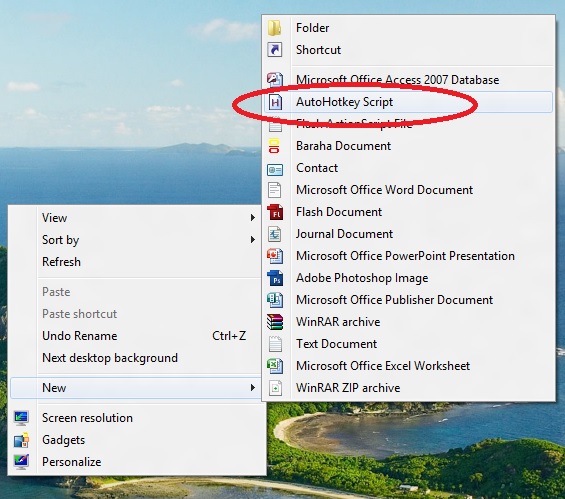Viewport: 565px width, 499px height.
Task: Expand the New submenu arrow
Action: point(253,388)
